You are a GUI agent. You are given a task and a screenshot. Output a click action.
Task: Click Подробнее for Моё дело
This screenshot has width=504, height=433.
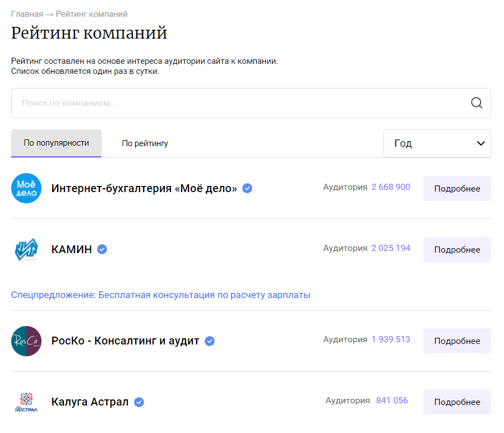click(457, 189)
